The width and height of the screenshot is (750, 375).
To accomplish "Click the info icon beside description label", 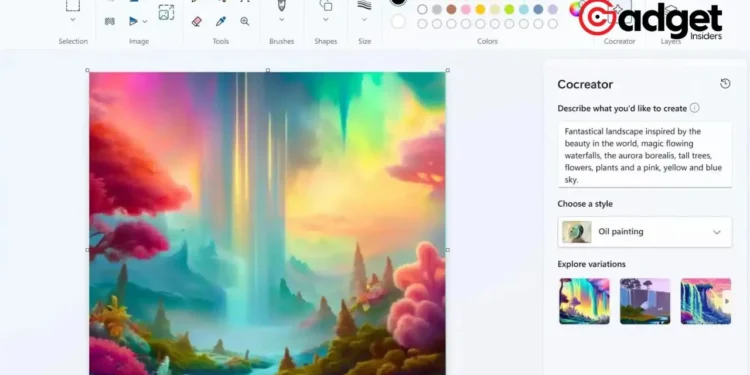I will 695,108.
